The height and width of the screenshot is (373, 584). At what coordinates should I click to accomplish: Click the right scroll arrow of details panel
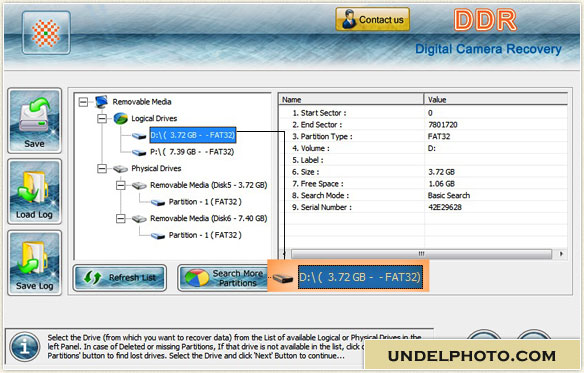coord(561,254)
